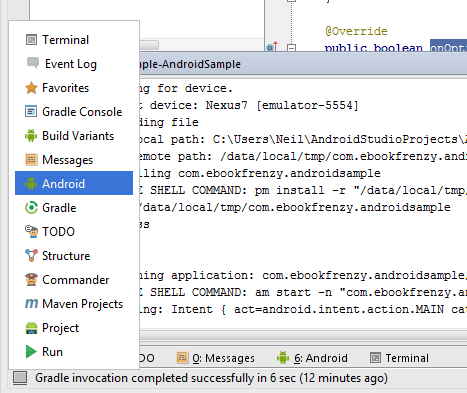Click the am start shell command line
This screenshot has height=393, width=467.
click(303, 292)
